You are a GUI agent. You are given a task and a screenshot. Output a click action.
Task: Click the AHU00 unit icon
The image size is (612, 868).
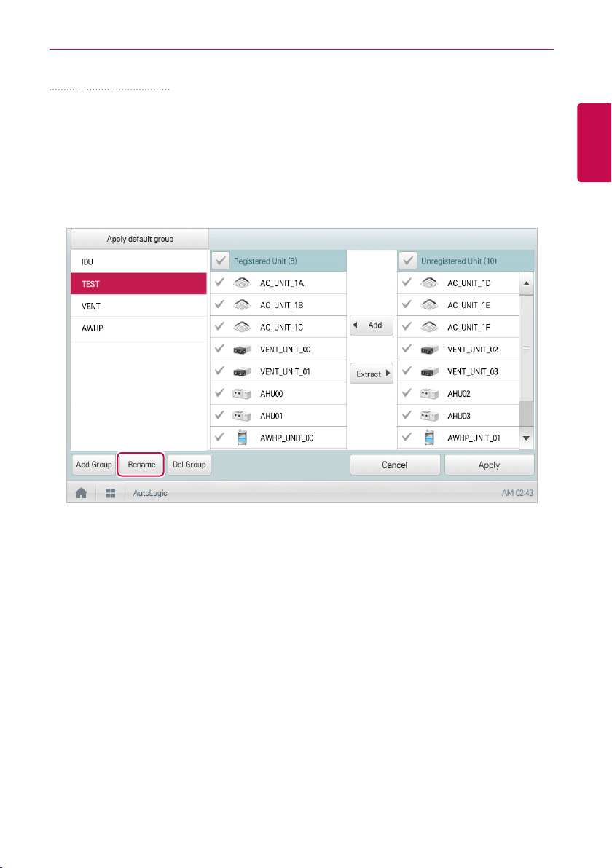pos(242,394)
